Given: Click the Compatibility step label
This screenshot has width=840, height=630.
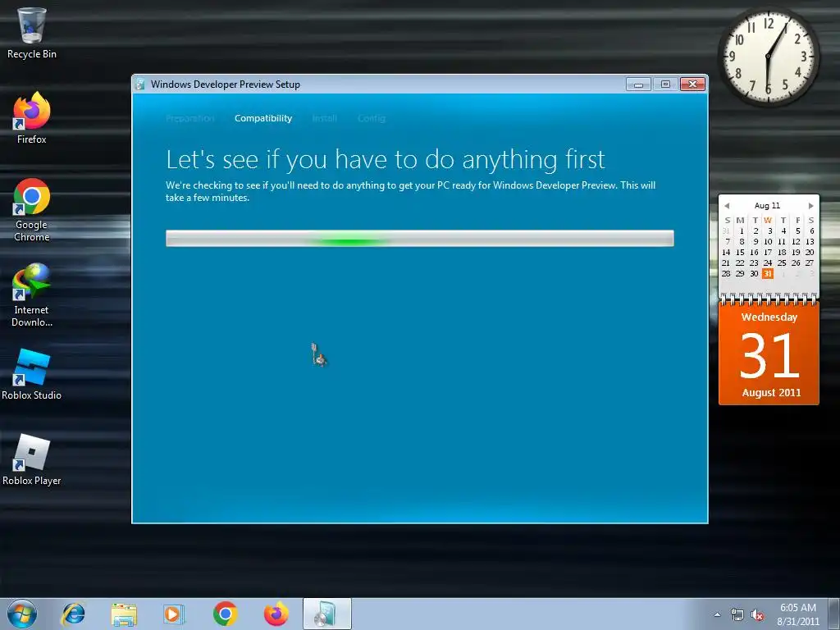Looking at the screenshot, I should [x=263, y=118].
